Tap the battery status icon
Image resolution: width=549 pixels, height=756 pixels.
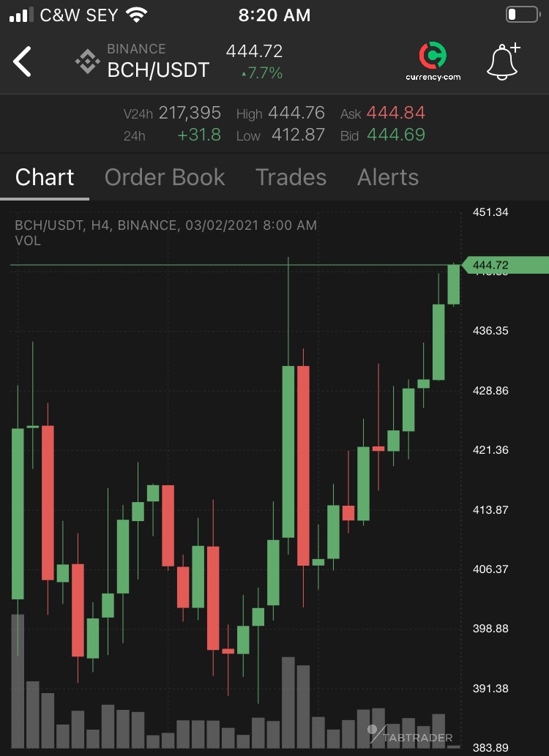[523, 15]
